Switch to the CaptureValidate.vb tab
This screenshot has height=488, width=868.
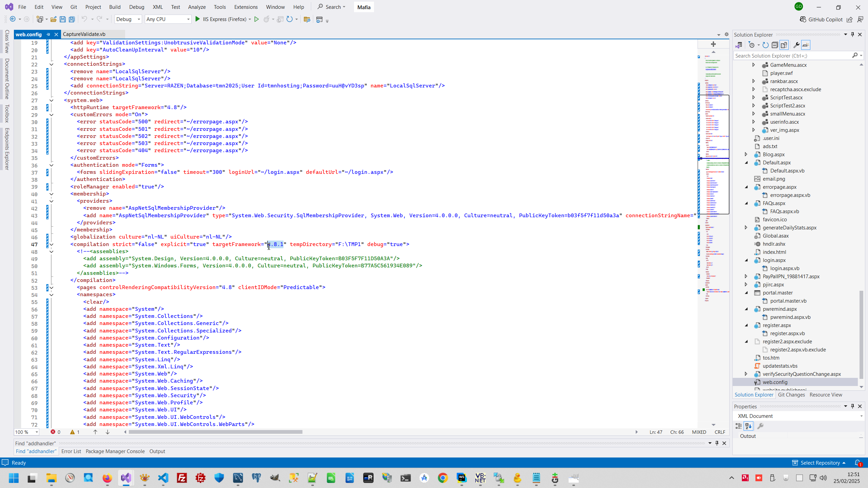pyautogui.click(x=84, y=34)
